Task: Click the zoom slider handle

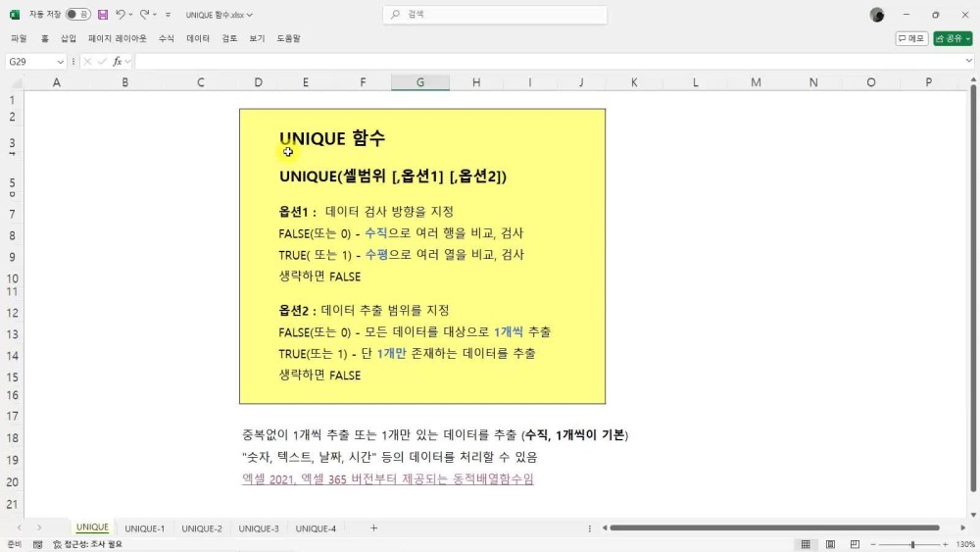Action: [912, 544]
